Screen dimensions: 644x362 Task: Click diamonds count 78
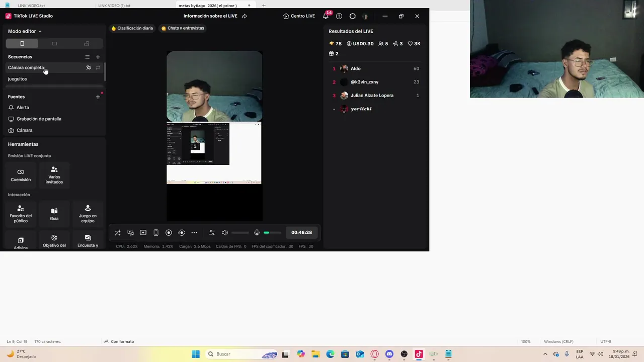[335, 44]
